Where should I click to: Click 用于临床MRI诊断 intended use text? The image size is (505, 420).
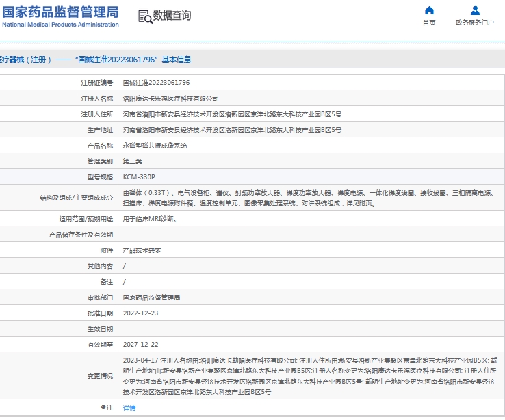[150, 219]
